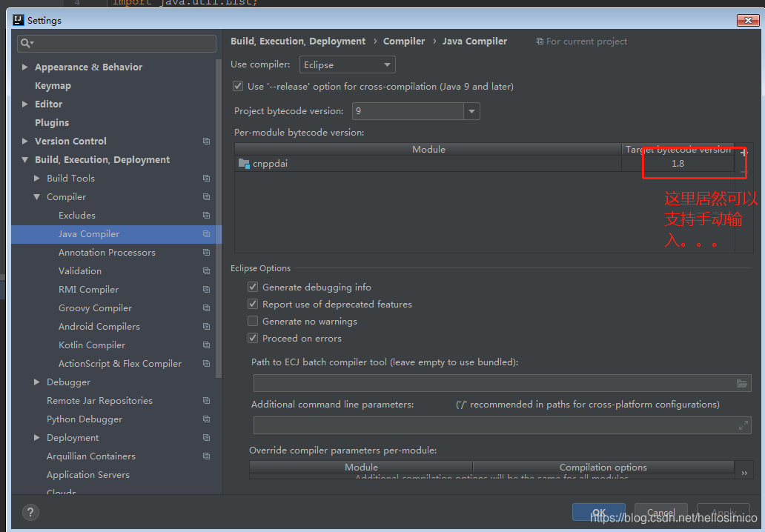Open the Use compiler Eclipse dropdown
The height and width of the screenshot is (532, 765).
tap(348, 65)
